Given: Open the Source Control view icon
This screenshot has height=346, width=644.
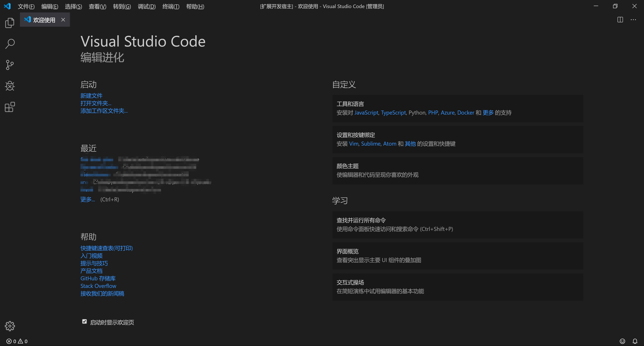Looking at the screenshot, I should [x=10, y=65].
